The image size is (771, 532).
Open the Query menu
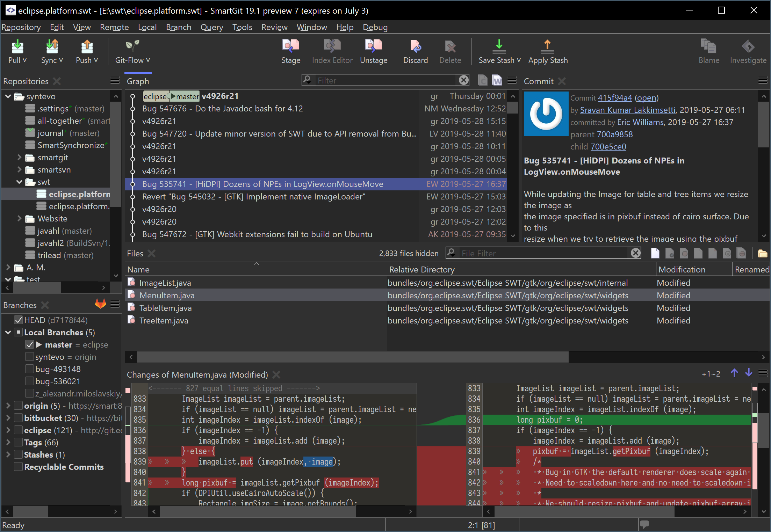click(211, 27)
